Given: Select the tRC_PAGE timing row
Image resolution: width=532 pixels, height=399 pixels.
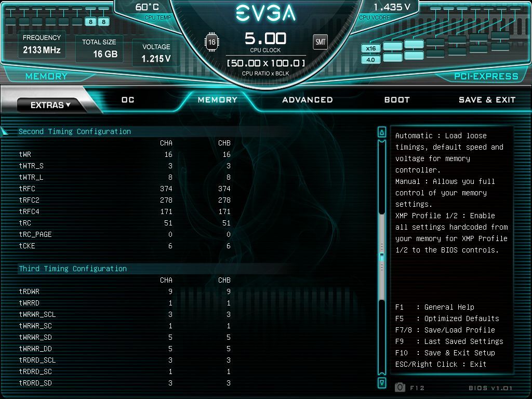Looking at the screenshot, I should [x=125, y=234].
